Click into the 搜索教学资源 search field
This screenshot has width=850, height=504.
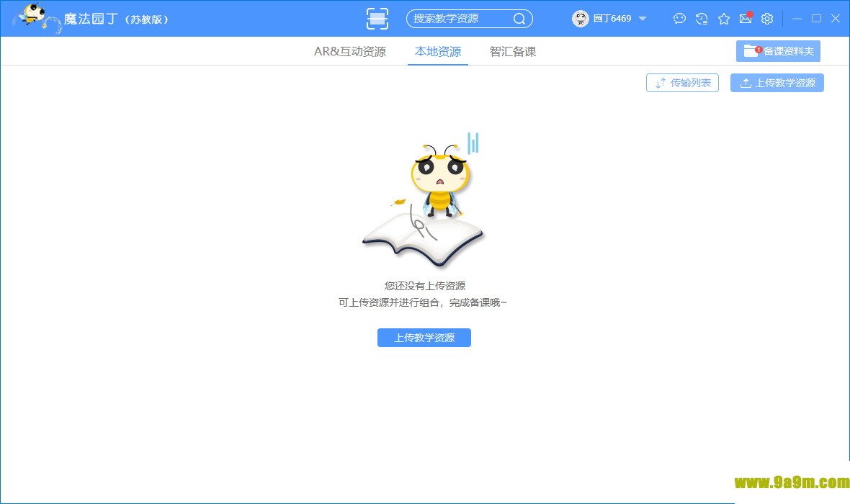coord(457,19)
